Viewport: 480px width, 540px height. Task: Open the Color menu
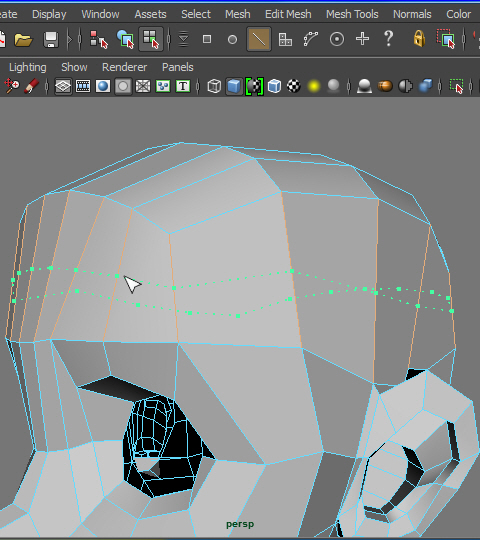coord(458,14)
